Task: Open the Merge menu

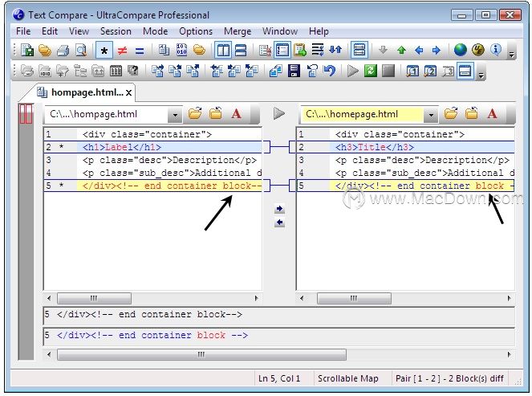Action: pyautogui.click(x=238, y=31)
